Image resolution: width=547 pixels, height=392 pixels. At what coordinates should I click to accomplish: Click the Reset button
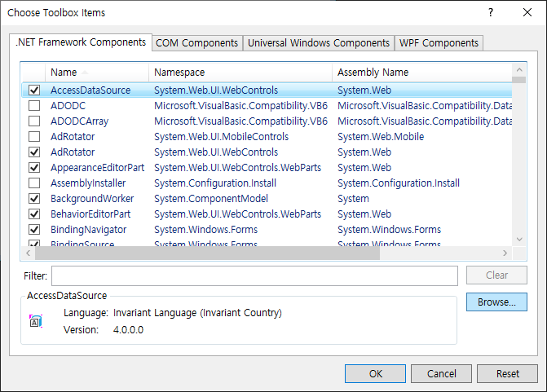tap(508, 374)
